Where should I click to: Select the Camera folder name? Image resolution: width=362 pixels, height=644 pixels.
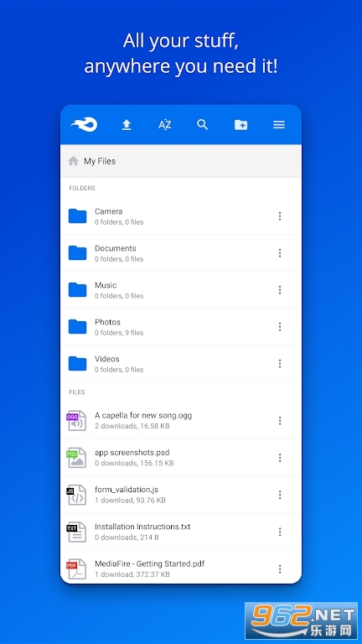point(108,211)
